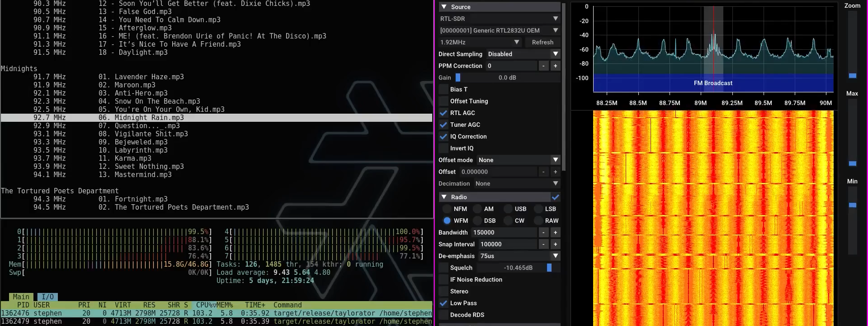The image size is (868, 326).
Task: Switch to the Main tab in htop
Action: point(21,297)
